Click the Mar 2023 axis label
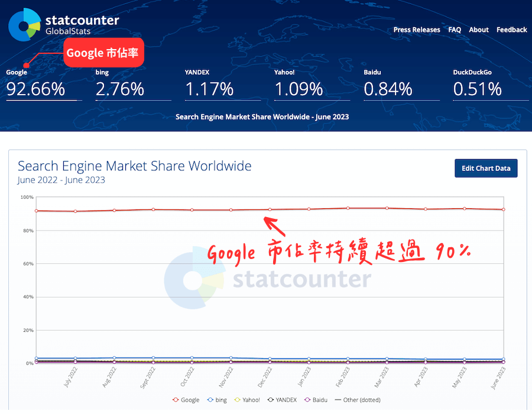The image size is (532, 414). click(x=381, y=377)
